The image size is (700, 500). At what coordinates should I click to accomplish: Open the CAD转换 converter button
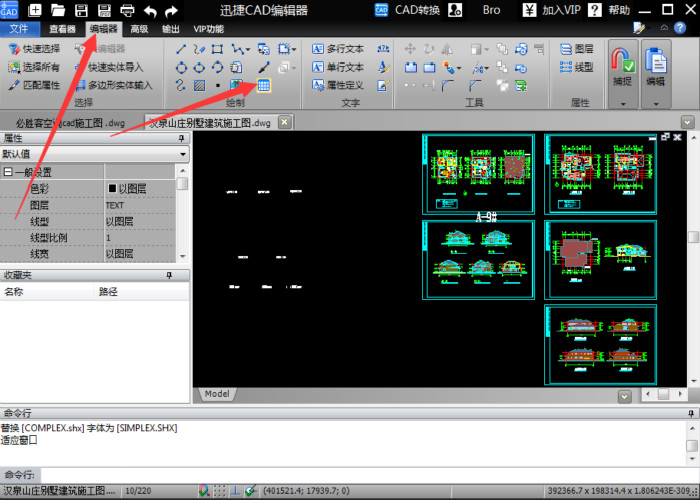coord(407,10)
